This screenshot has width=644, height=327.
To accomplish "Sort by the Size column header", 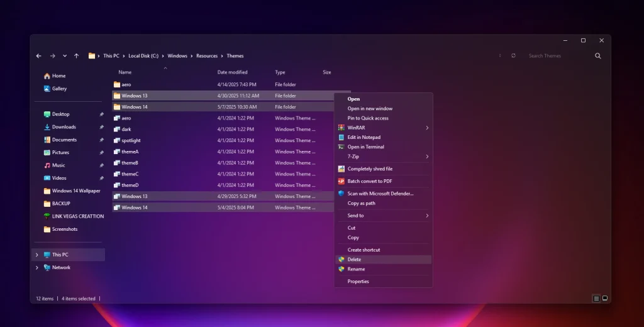I will click(x=327, y=72).
